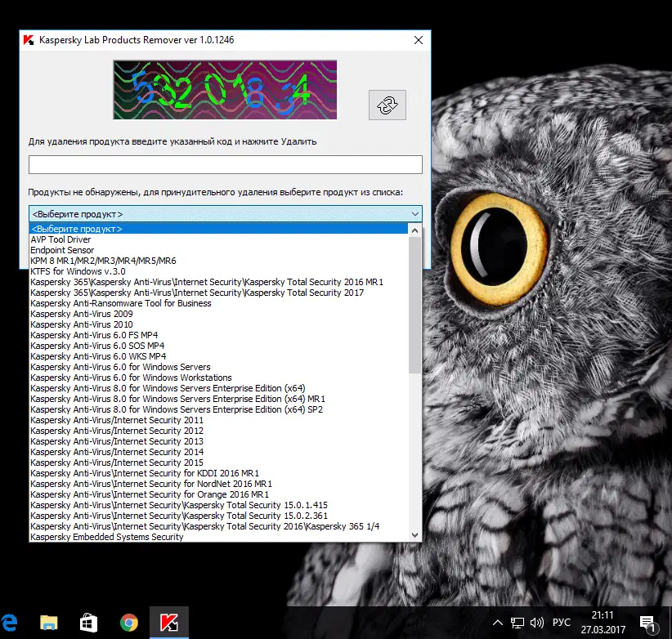
Task: Choose Internet Security for NordNet 2016 MR1
Action: [218, 484]
